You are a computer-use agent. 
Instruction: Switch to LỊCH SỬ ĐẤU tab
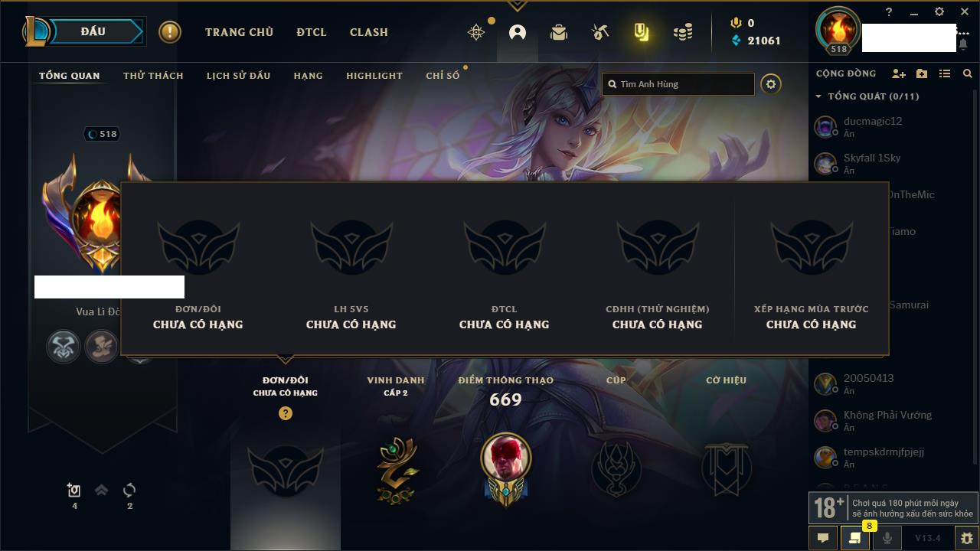click(239, 76)
